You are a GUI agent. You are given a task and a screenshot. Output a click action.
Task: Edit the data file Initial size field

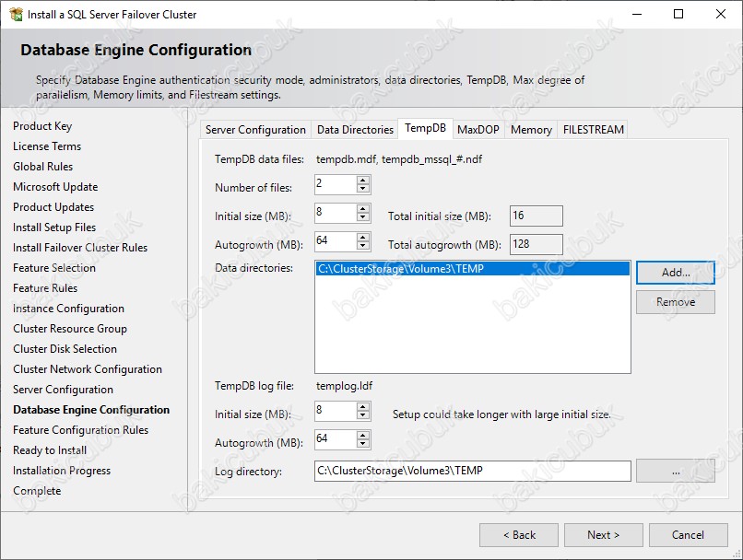336,213
